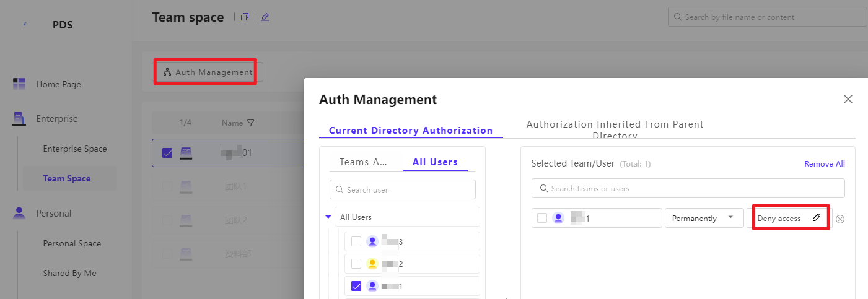Click the avatar of checked user ending in 1
This screenshot has width=868, height=299.
[372, 286]
